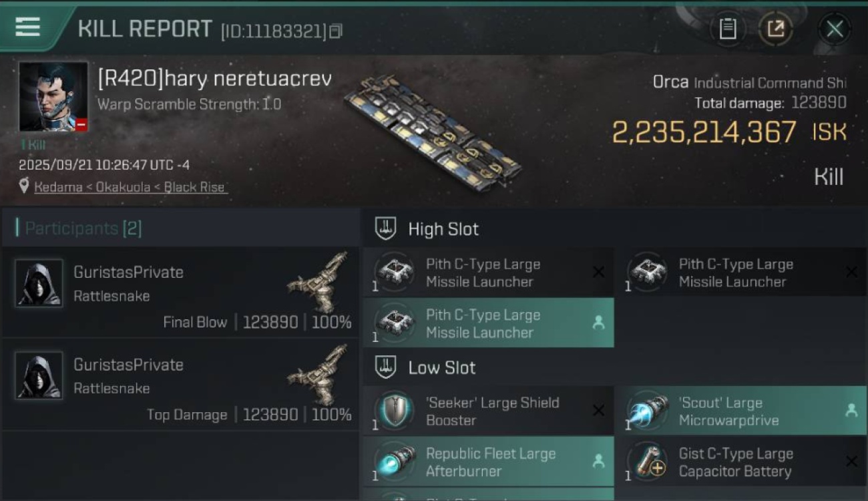The width and height of the screenshot is (868, 501).
Task: Click the Orca ship name label
Action: coord(671,82)
